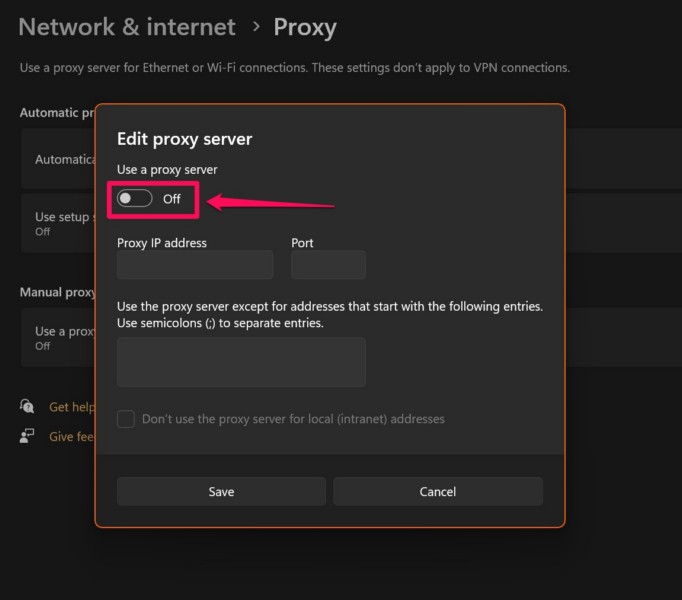Go back to Network & internet breadcrumb

[x=127, y=27]
